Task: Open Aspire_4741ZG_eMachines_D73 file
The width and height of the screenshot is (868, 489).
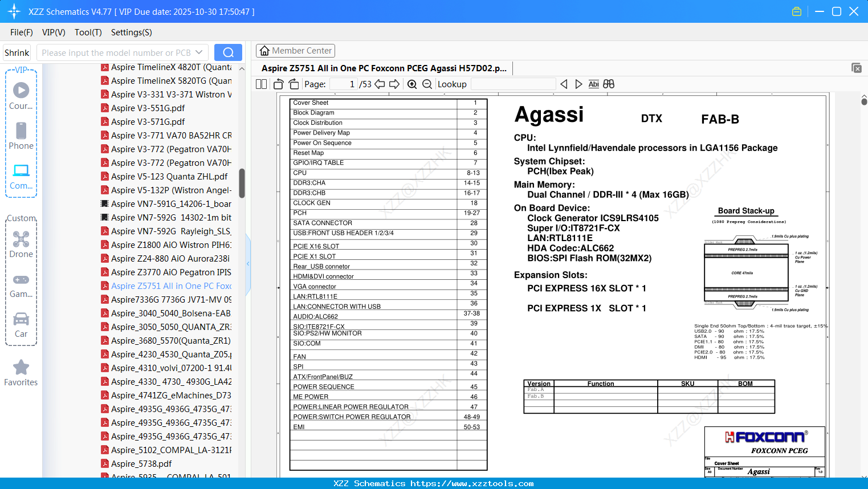Action: click(x=166, y=396)
